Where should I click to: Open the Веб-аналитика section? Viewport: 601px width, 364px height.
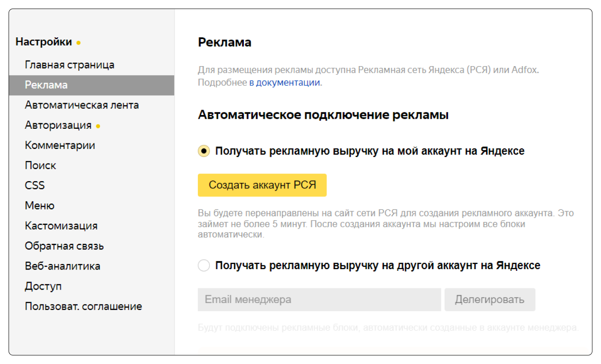point(63,266)
